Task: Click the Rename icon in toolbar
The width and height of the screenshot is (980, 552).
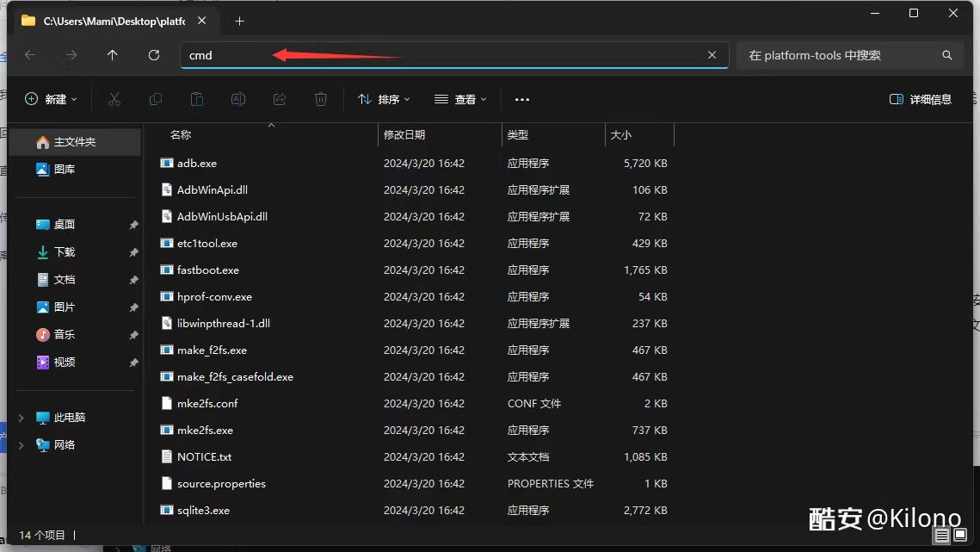Action: 238,99
